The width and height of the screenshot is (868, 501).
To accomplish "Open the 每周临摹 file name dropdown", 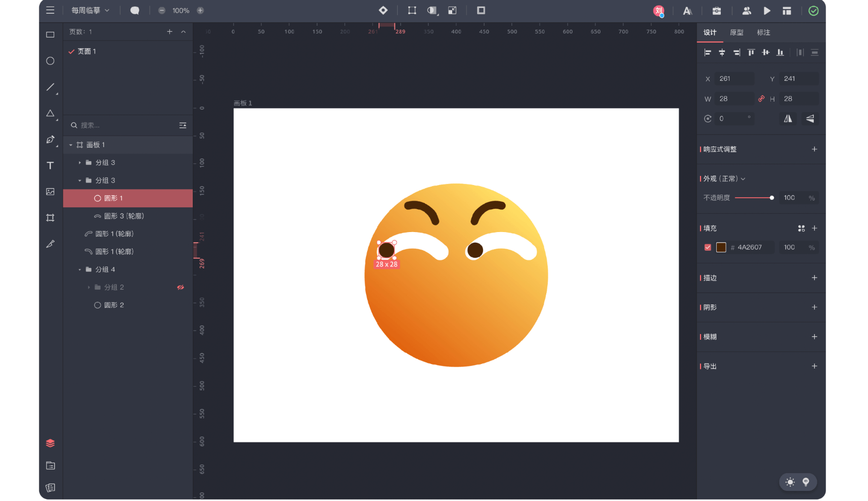I will (x=90, y=10).
